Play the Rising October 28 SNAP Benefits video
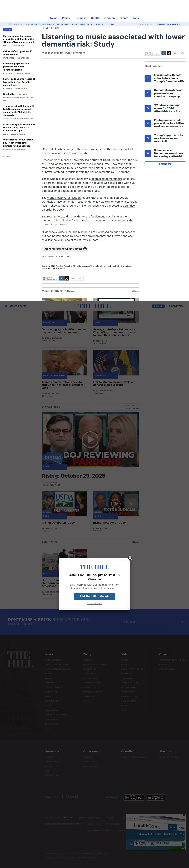189x868 pixels. click(64, 503)
